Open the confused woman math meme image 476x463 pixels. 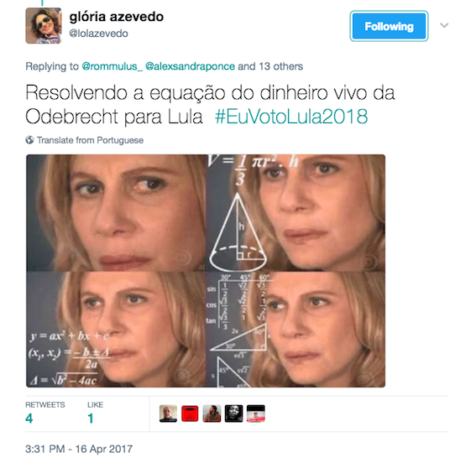click(206, 271)
